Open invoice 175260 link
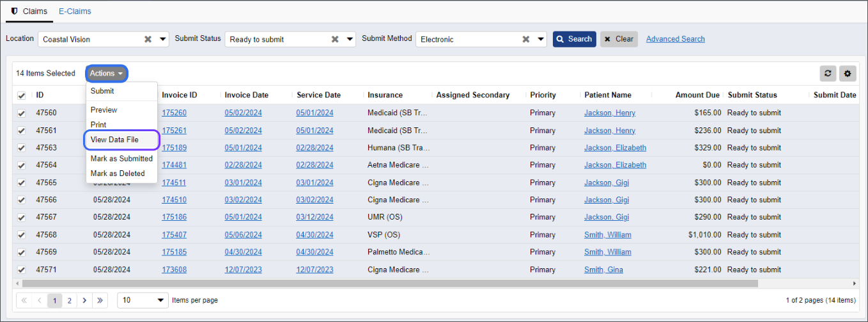868x322 pixels. coord(174,113)
